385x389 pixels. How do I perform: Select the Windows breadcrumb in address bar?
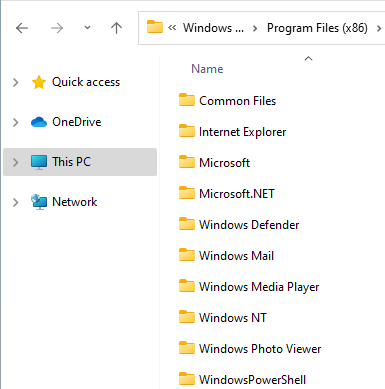pos(213,28)
